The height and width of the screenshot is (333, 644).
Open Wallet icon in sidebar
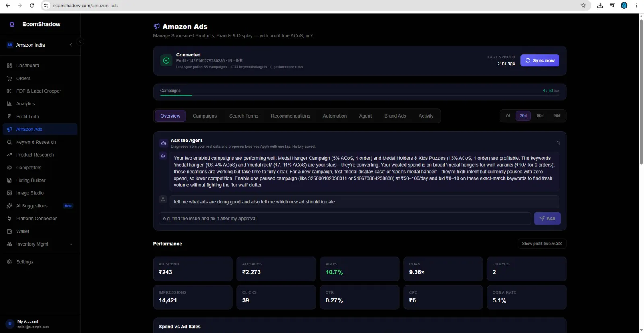click(9, 232)
